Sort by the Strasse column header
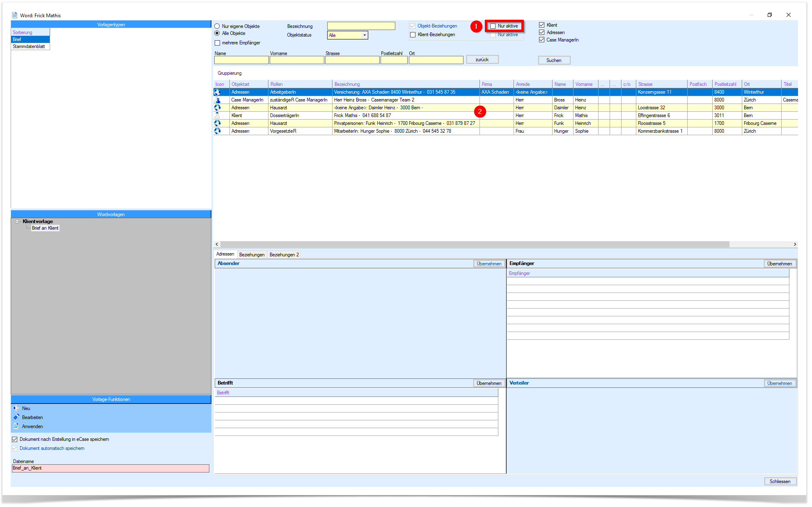This screenshot has width=812, height=507. (662, 84)
